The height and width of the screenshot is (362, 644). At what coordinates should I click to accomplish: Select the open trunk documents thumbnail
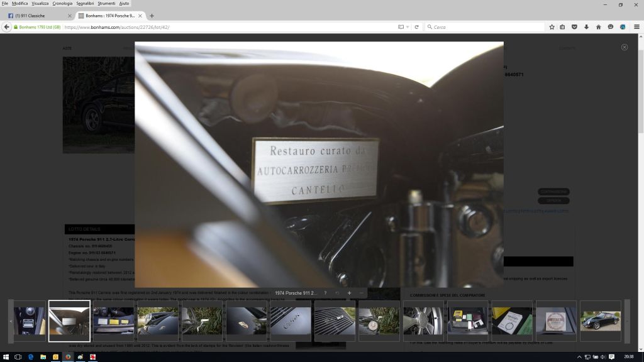[468, 321]
